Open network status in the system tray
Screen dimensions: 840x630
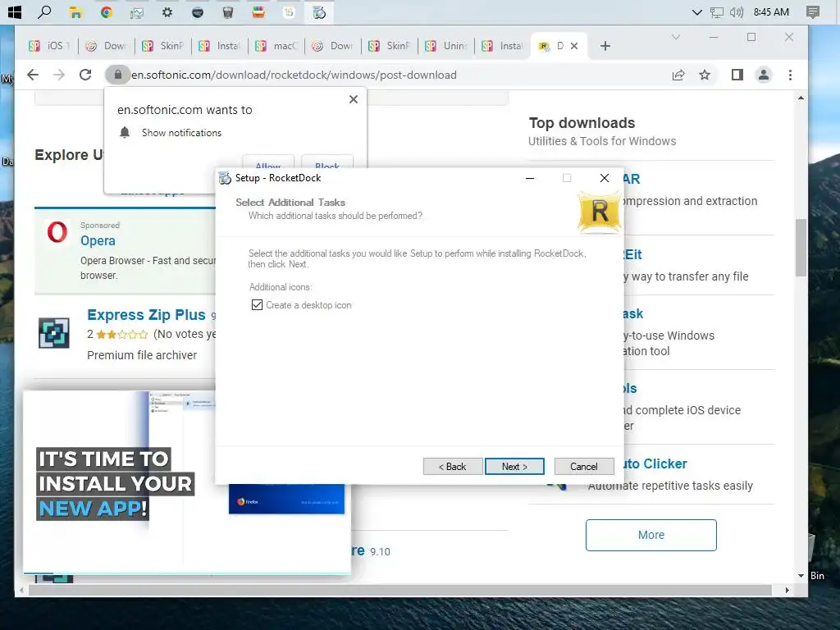pos(716,12)
